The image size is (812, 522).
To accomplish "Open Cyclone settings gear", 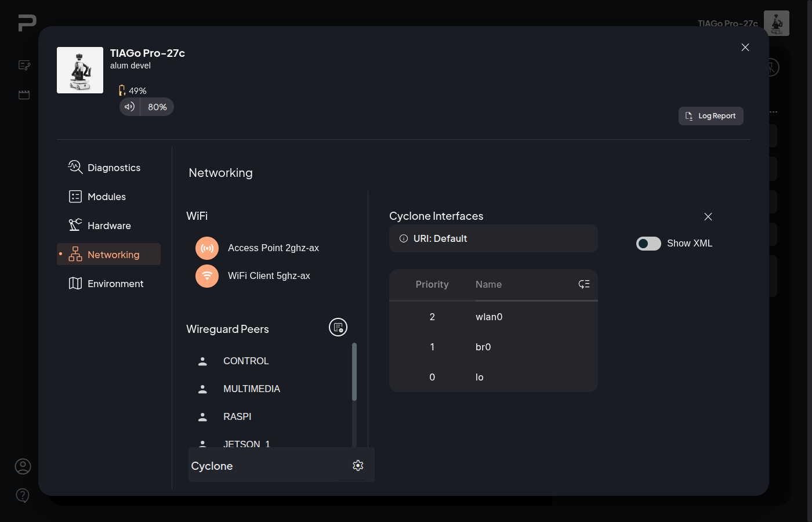I will point(358,465).
